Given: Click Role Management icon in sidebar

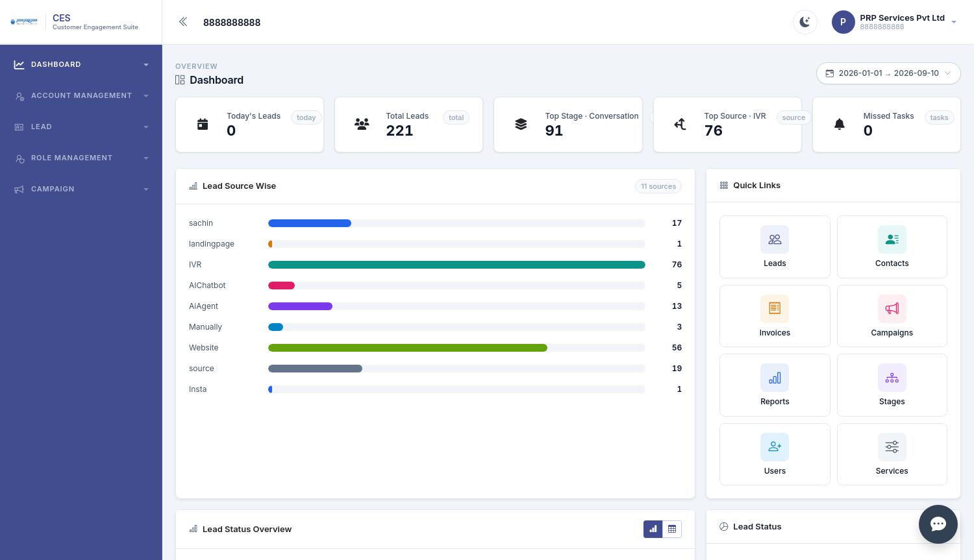Looking at the screenshot, I should (x=19, y=158).
